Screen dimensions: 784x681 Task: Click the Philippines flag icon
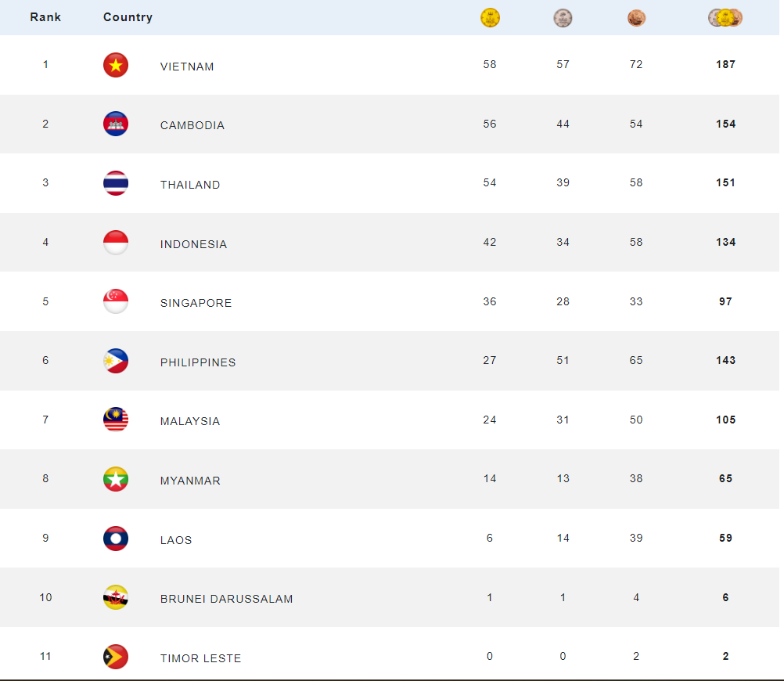116,361
